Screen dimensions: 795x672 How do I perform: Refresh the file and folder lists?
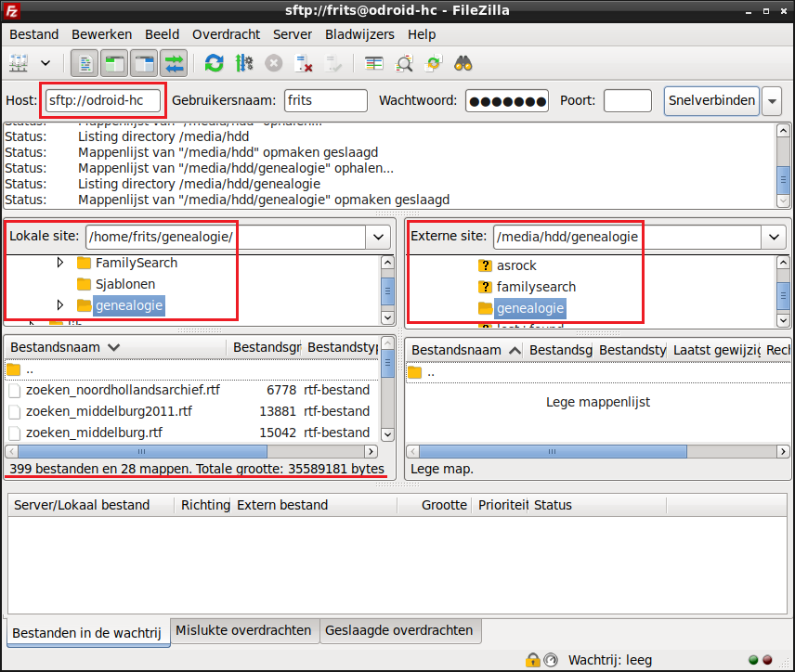(x=214, y=64)
